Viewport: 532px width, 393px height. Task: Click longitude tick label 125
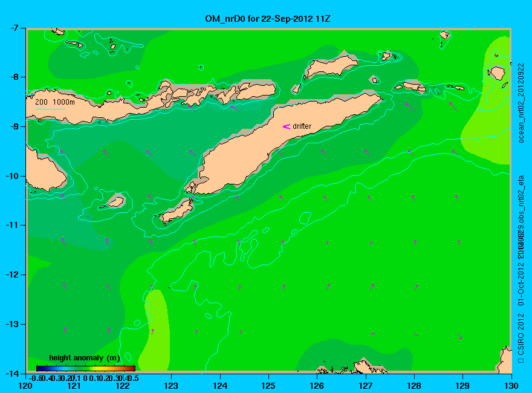[268, 386]
